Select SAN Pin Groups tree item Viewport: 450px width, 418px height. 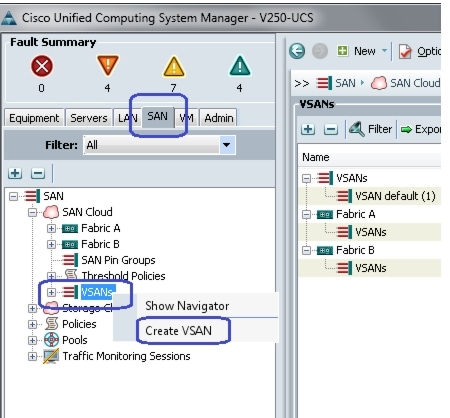coord(118,260)
